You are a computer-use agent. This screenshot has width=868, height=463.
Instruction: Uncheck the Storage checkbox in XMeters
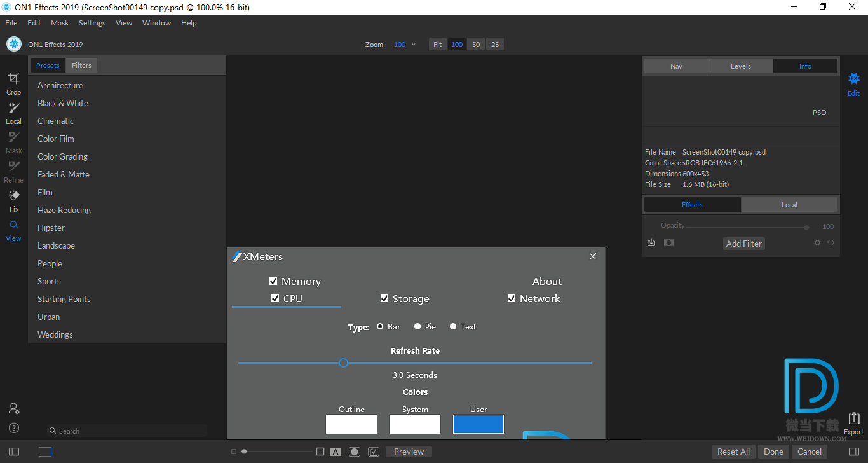click(384, 298)
